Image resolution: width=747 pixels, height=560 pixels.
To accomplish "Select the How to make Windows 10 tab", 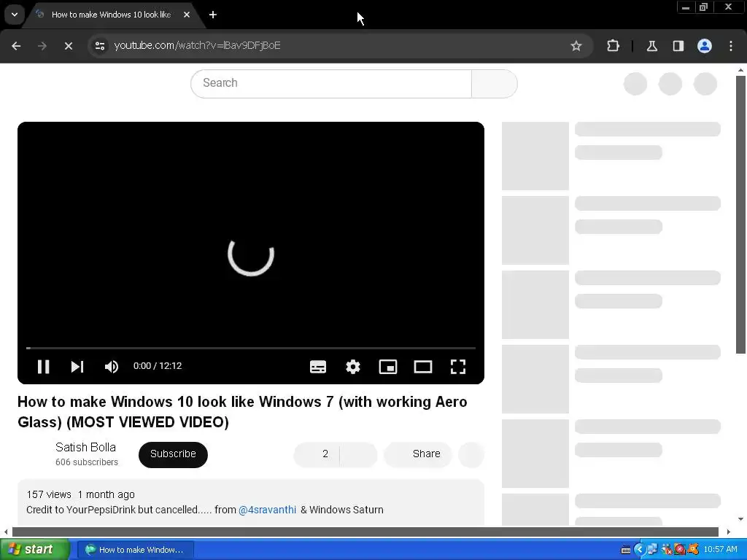I will [x=111, y=15].
